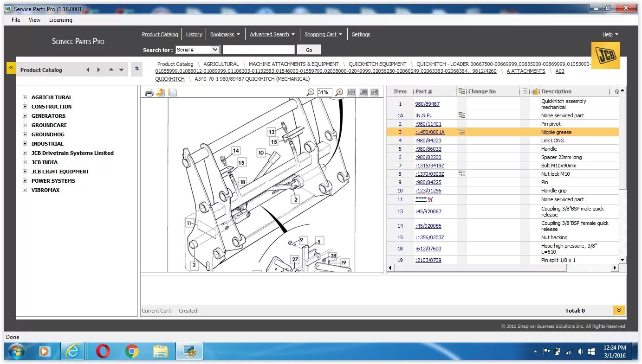Screen dimensions: 642x364
Task: Click the parts list scroll down arrow
Action: point(623,260)
